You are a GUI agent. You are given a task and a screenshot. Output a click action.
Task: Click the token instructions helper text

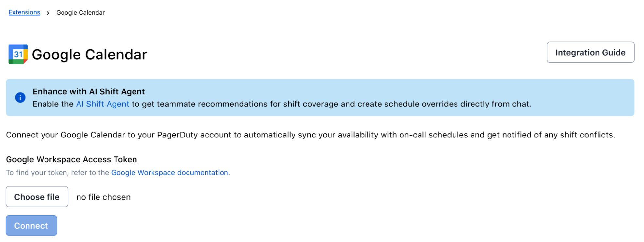pyautogui.click(x=118, y=172)
